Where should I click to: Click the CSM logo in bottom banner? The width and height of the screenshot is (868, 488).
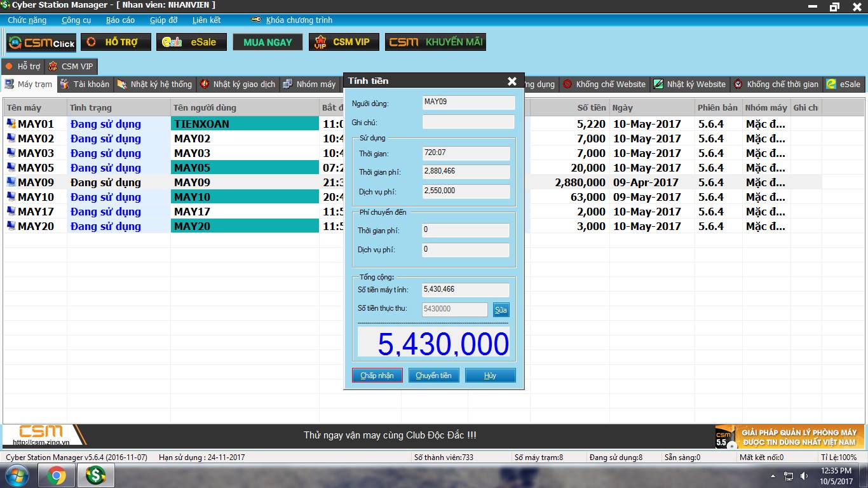[x=42, y=435]
